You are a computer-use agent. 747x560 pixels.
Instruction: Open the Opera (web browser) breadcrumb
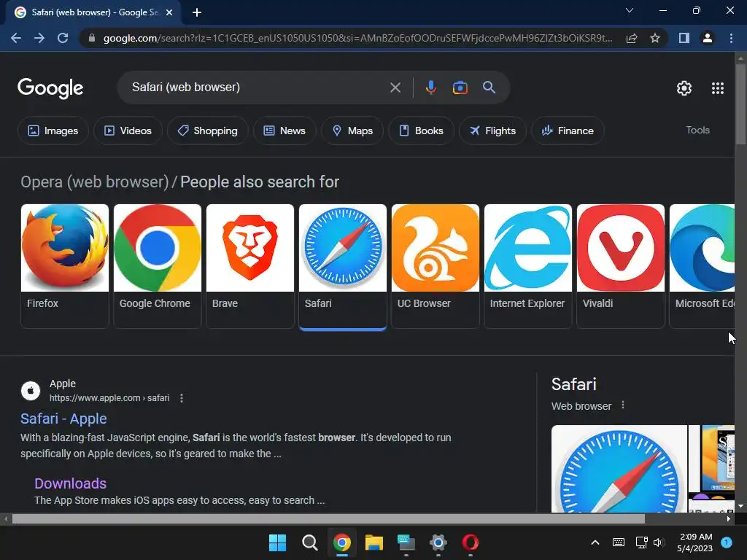click(94, 182)
